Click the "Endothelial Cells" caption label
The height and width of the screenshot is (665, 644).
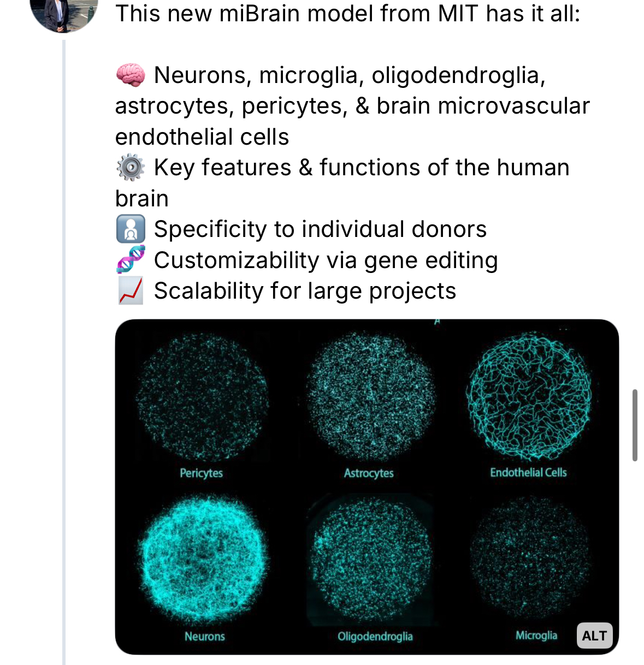click(x=528, y=472)
